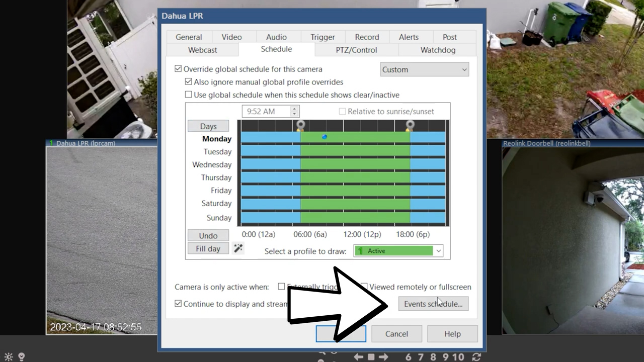
Task: Click the brightness sun icon in bottom bar
Action: point(9,357)
